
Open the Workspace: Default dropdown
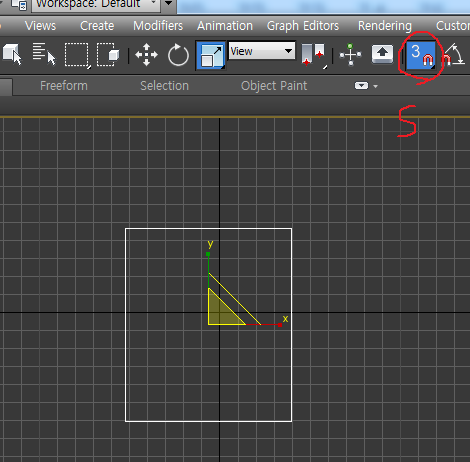coord(95,4)
